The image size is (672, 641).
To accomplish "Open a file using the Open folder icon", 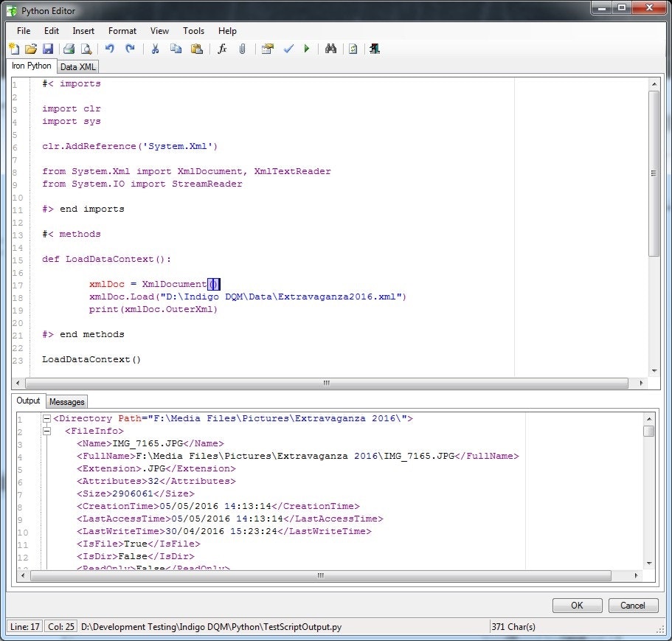I will click(31, 49).
